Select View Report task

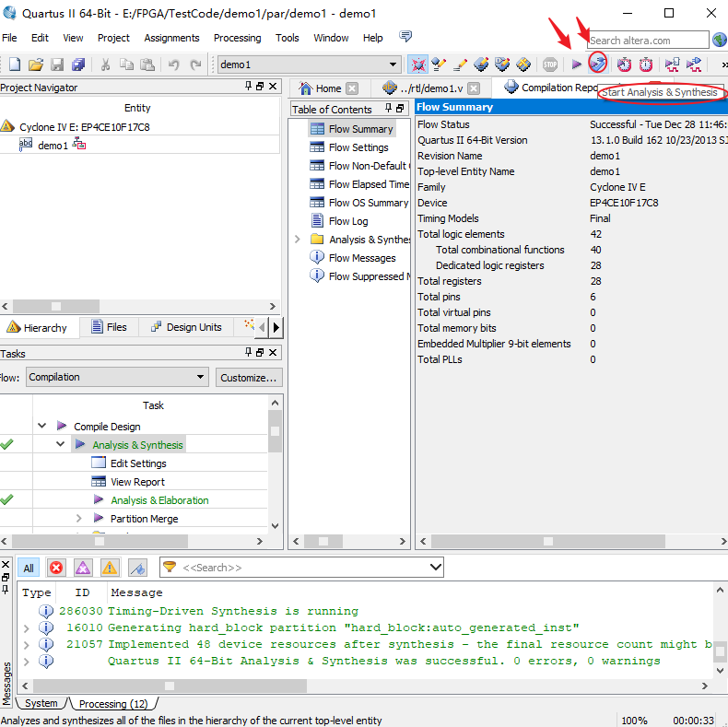(x=128, y=482)
